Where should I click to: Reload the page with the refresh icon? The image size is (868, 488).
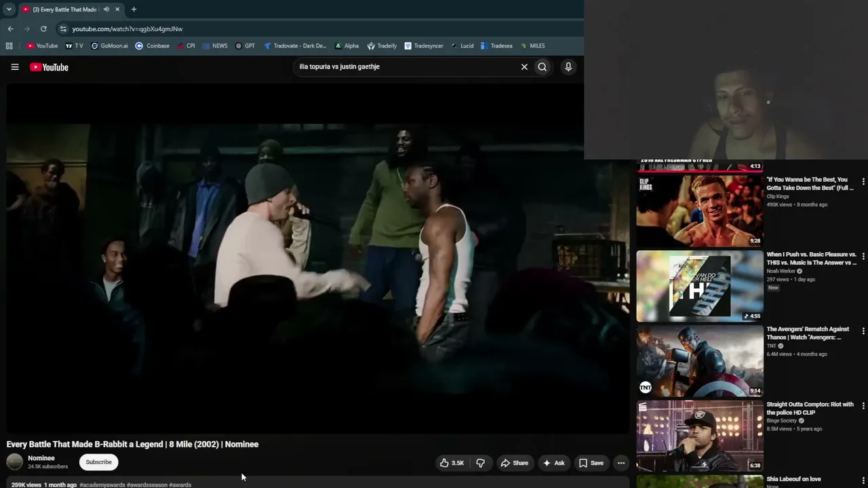point(43,29)
